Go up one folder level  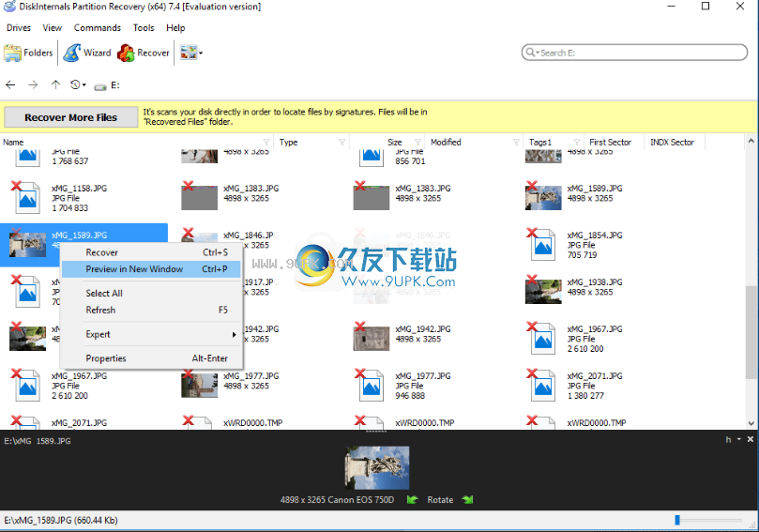pyautogui.click(x=55, y=84)
